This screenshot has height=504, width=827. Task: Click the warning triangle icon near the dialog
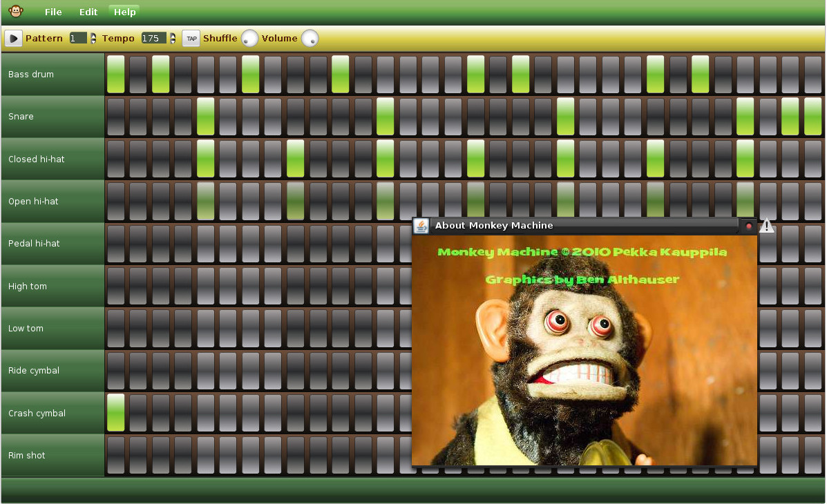click(767, 224)
